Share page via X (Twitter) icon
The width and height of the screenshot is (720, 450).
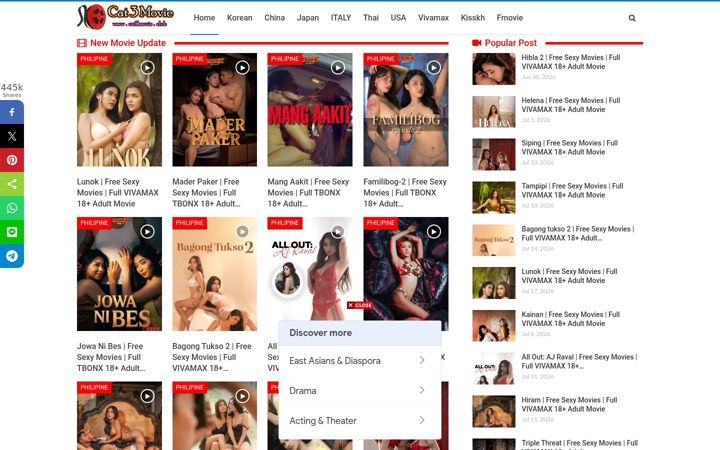pyautogui.click(x=12, y=136)
